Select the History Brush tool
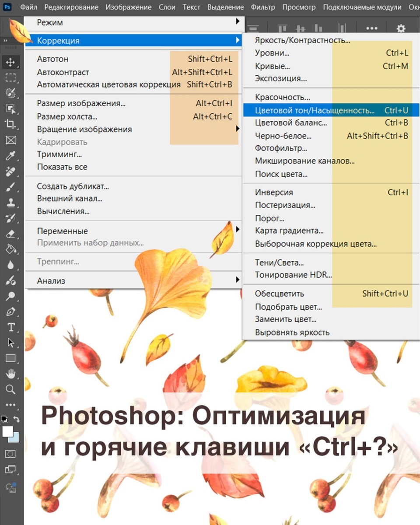420x525 pixels. (10, 218)
